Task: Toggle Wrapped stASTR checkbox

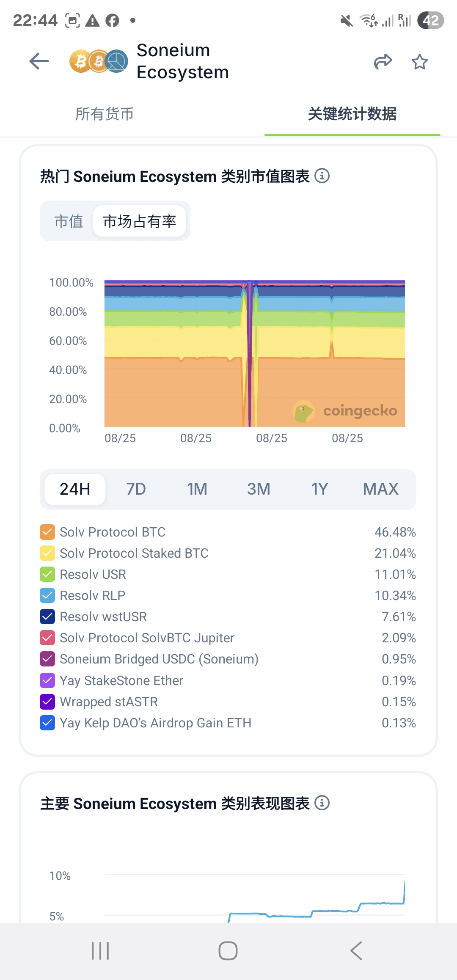Action: click(47, 702)
